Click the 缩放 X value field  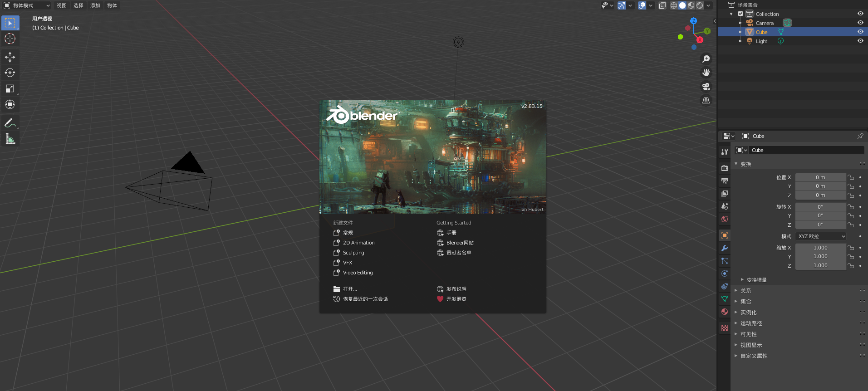(x=820, y=248)
